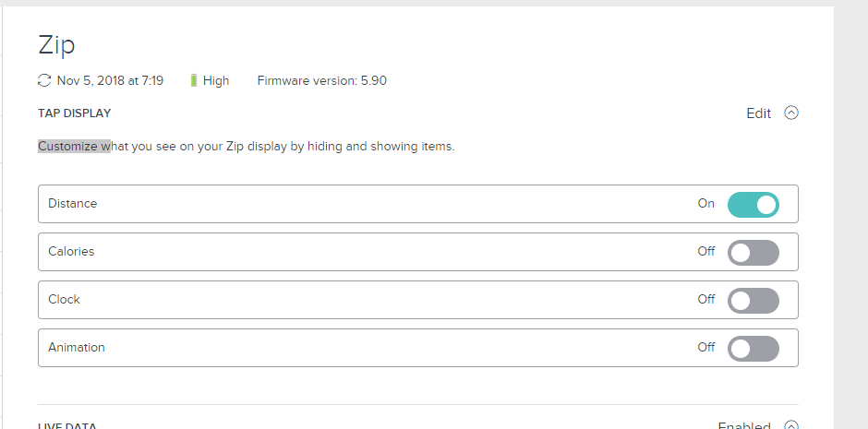Select the LIVE DATA section heading
The width and height of the screenshot is (868, 429).
(x=67, y=426)
